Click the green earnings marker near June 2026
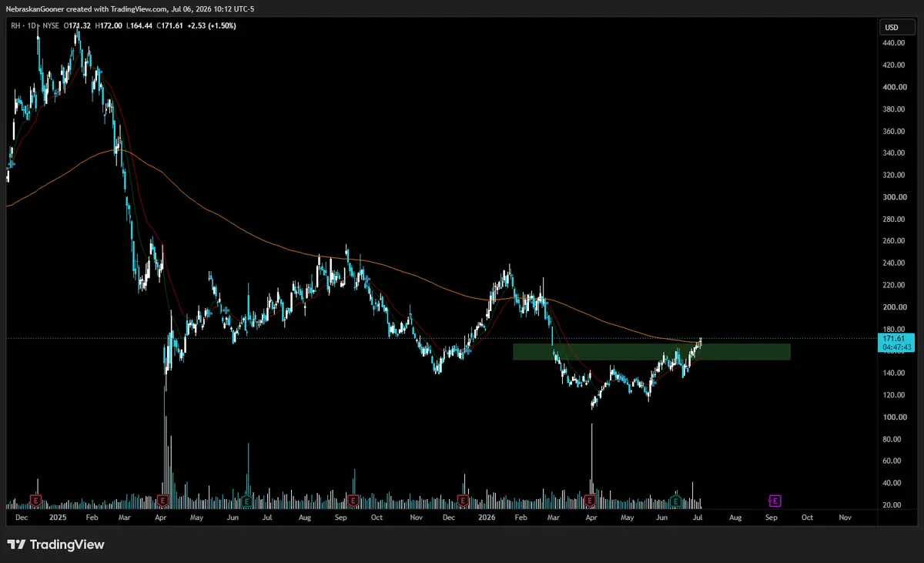The width and height of the screenshot is (924, 563). pyautogui.click(x=675, y=501)
